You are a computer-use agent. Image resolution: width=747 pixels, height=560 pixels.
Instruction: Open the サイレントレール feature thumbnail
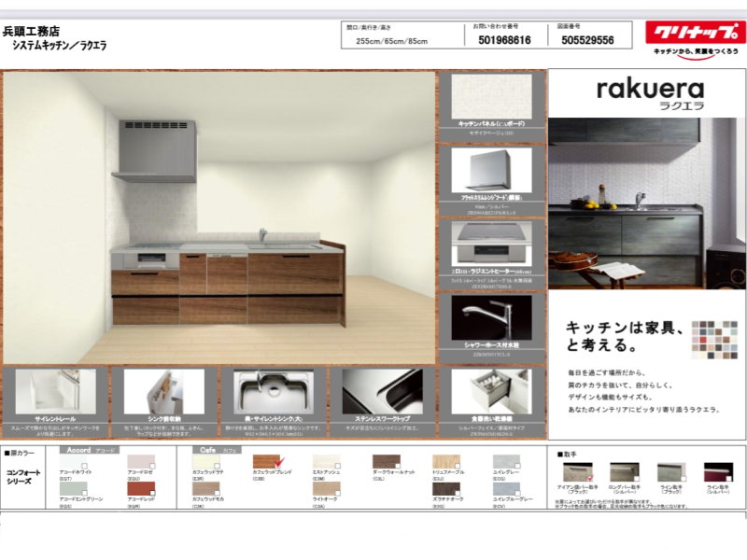[55, 391]
